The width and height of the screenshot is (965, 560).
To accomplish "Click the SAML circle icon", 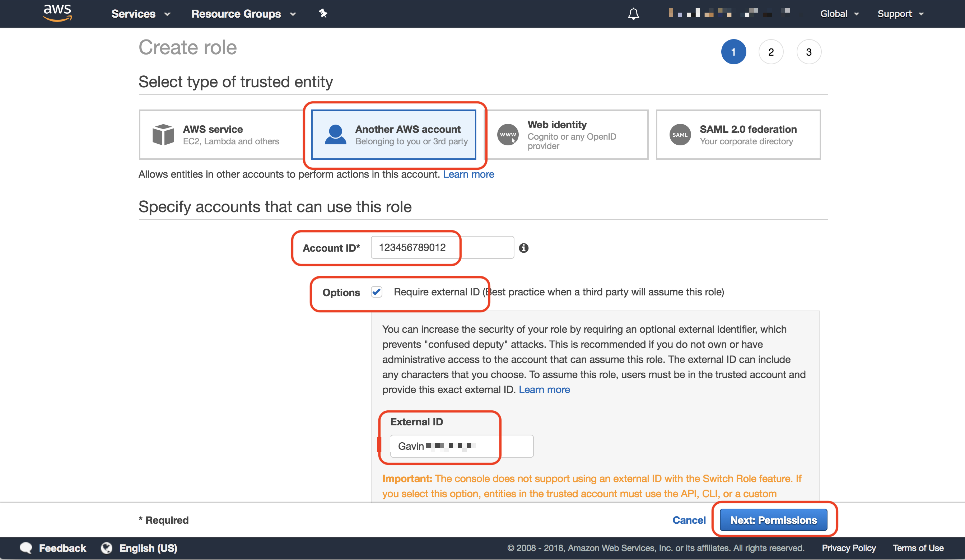I will pyautogui.click(x=680, y=134).
